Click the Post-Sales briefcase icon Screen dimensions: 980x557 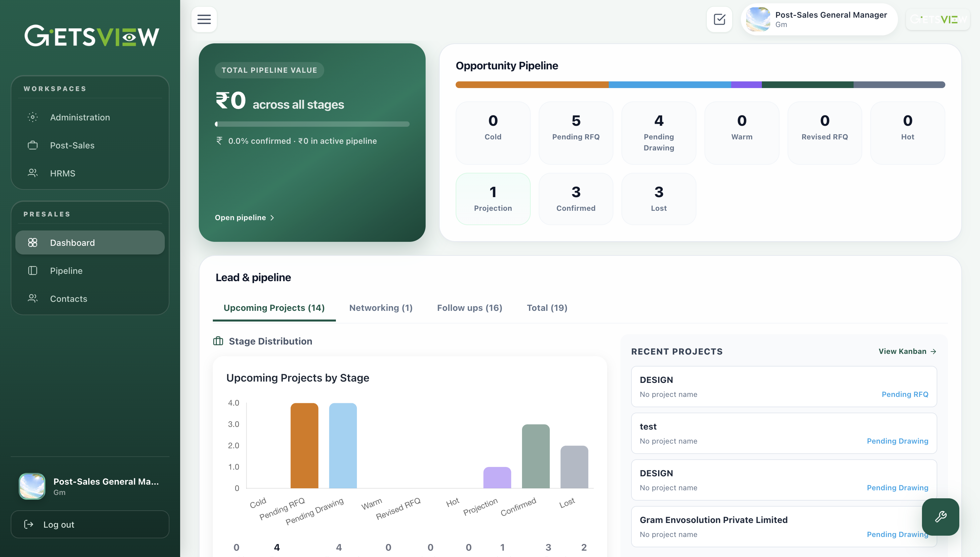click(x=32, y=145)
